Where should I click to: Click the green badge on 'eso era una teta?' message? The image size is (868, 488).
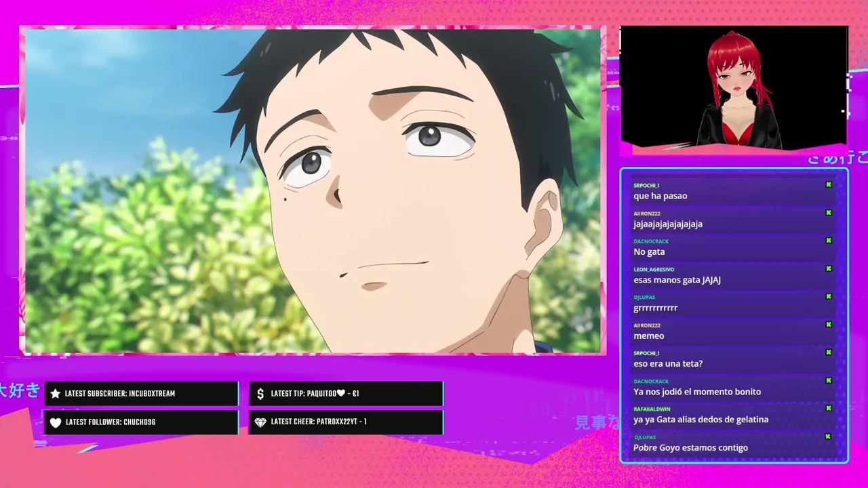pos(828,352)
